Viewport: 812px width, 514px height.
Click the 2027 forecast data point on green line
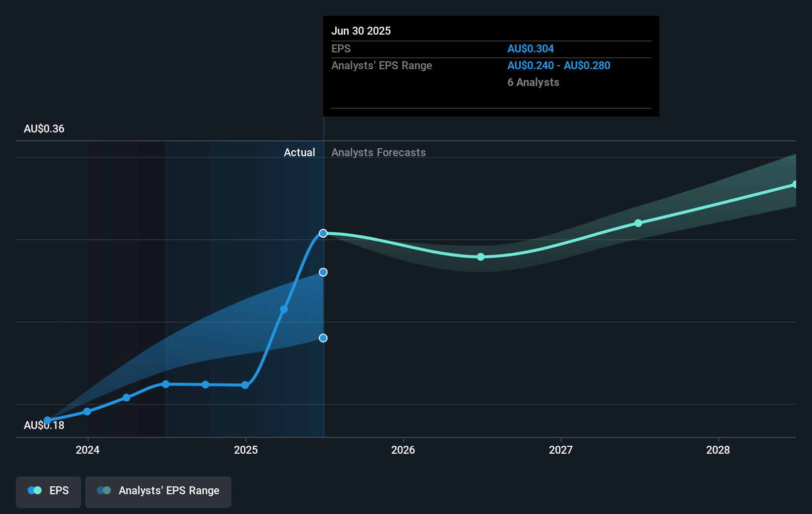click(638, 223)
